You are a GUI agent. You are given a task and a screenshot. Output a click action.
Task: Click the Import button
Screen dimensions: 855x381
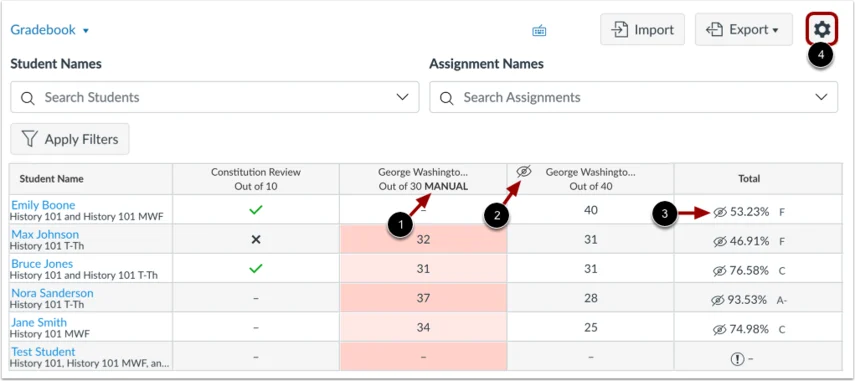[642, 29]
